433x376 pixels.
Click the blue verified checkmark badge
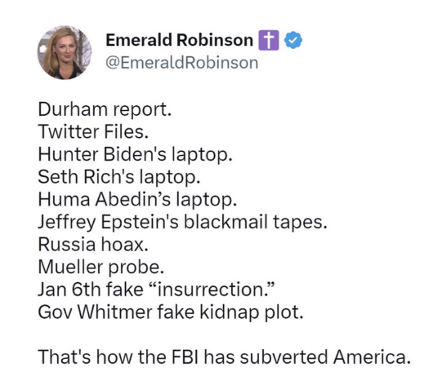293,40
